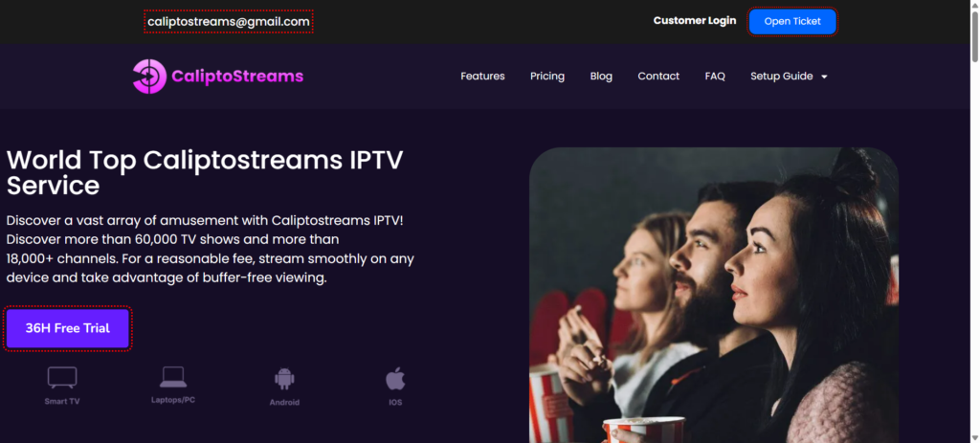Navigate to the Contact page

pos(658,77)
